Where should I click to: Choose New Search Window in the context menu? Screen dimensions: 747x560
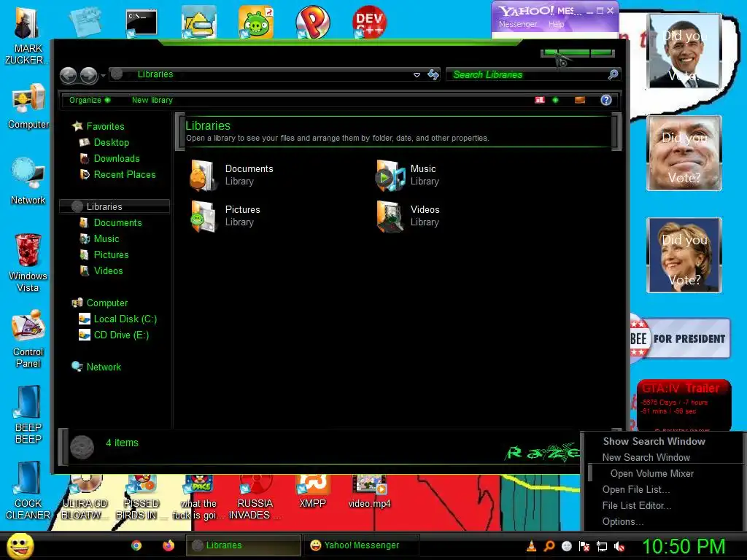pos(646,458)
